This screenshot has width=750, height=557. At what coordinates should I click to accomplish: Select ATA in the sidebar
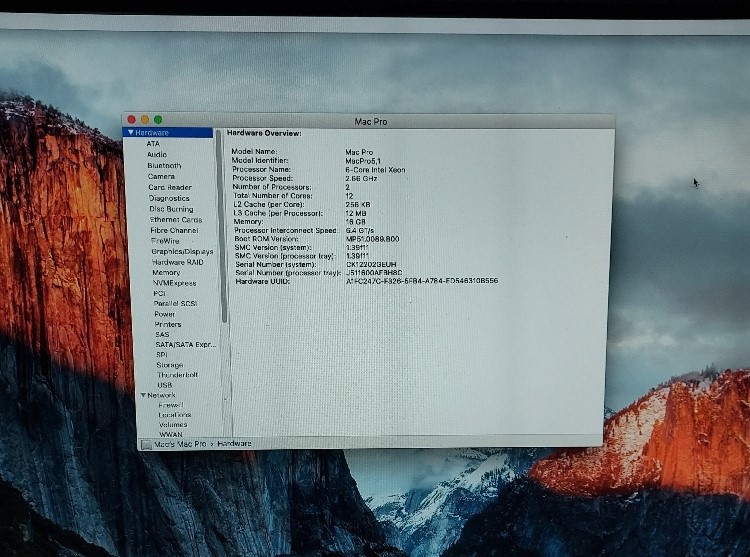153,143
